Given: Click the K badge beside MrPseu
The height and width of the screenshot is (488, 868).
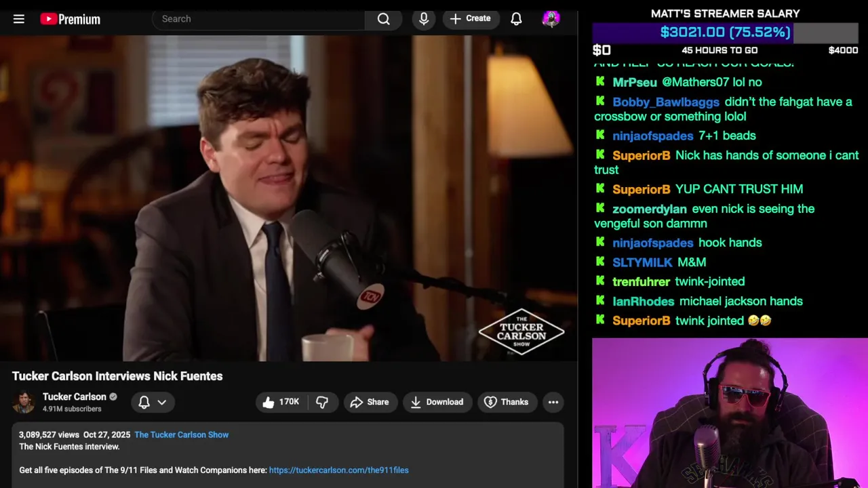Looking at the screenshot, I should point(600,81).
